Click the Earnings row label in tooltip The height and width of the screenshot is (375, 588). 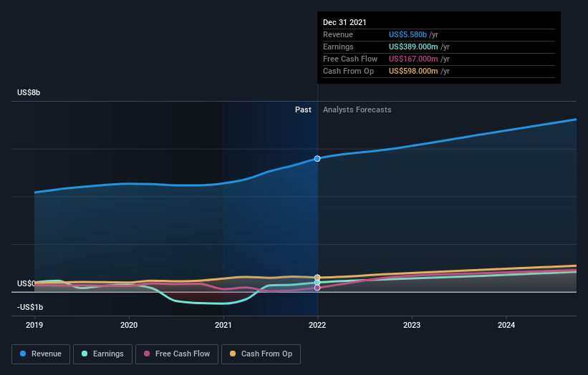coord(338,47)
